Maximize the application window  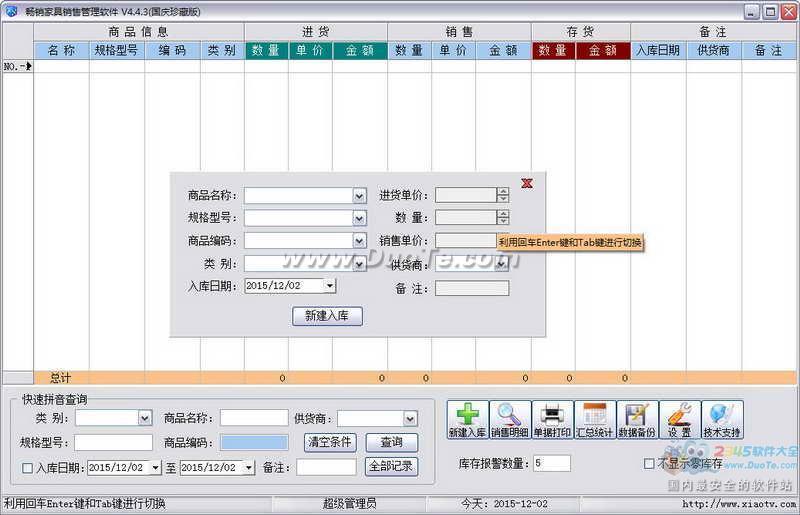click(x=770, y=12)
